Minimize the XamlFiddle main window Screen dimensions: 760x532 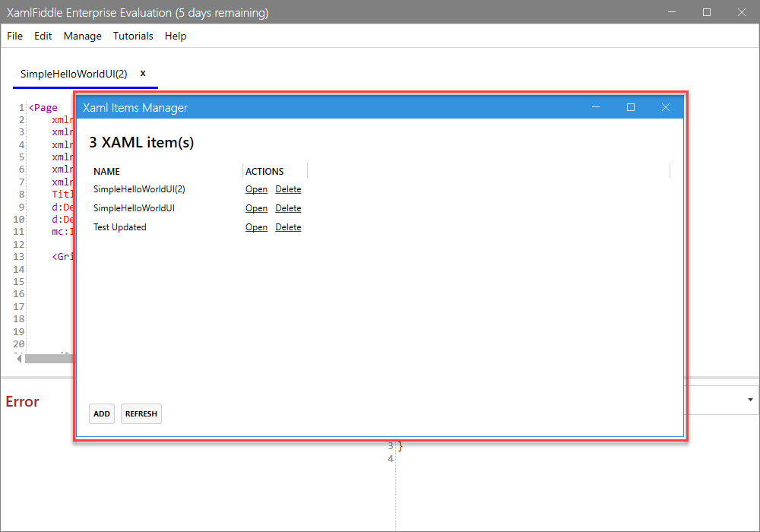pos(672,12)
